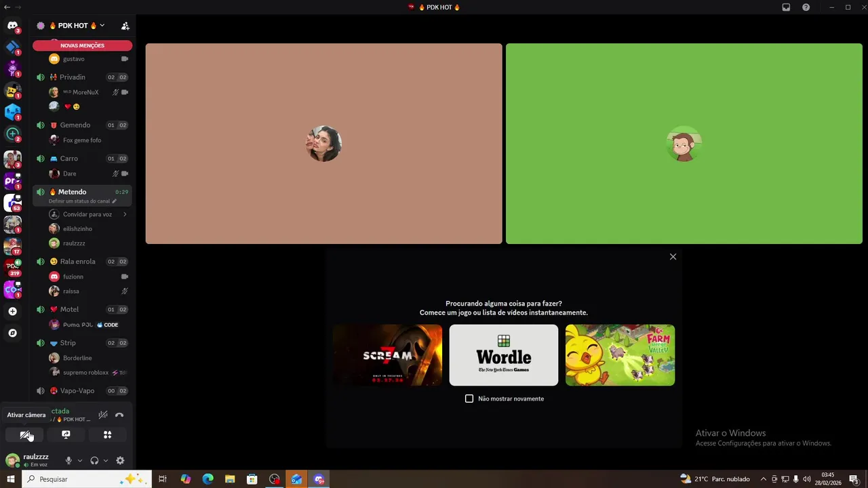Go back with title bar arrow
868x488 pixels.
7,7
